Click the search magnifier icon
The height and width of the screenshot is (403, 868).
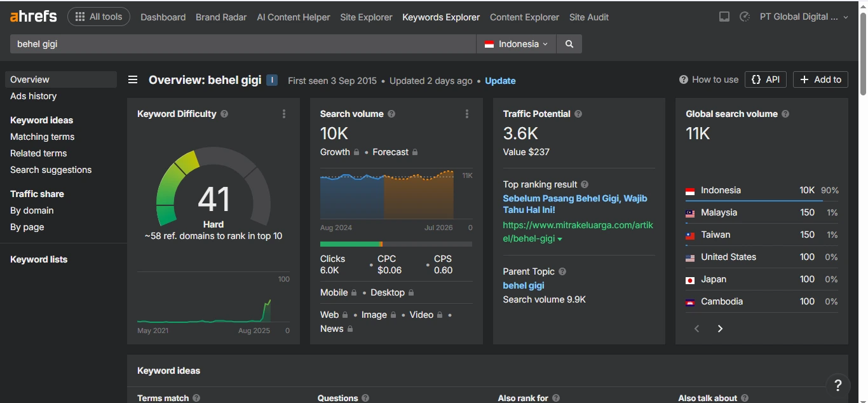pos(569,44)
